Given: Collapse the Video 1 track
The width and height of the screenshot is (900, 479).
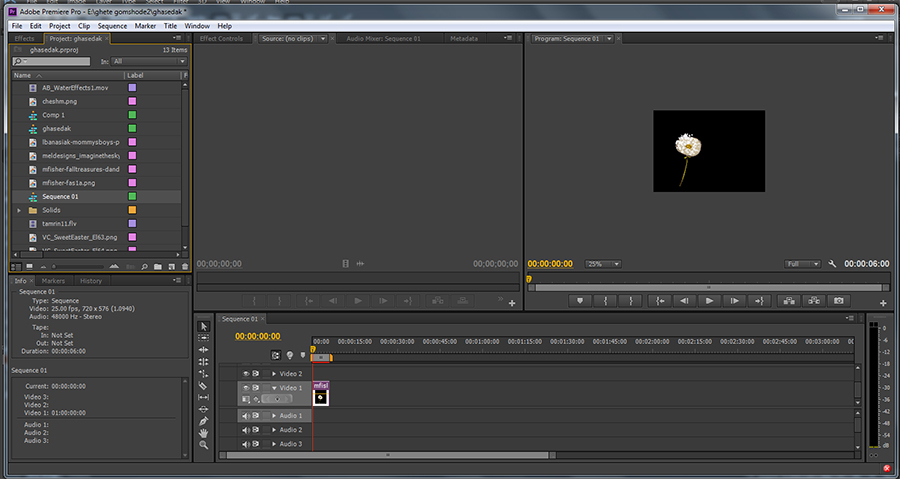Looking at the screenshot, I should click(x=274, y=388).
